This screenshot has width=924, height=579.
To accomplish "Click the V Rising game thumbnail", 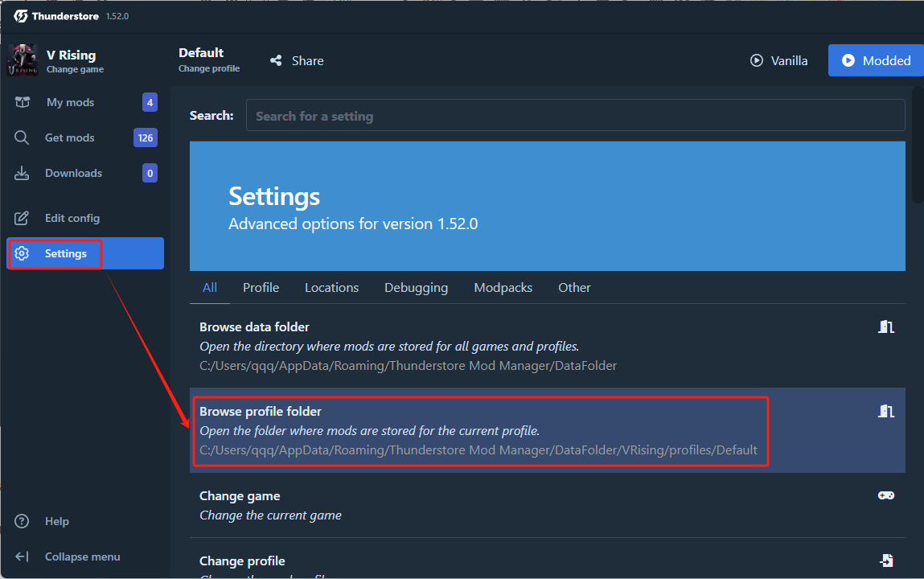I will (x=23, y=60).
